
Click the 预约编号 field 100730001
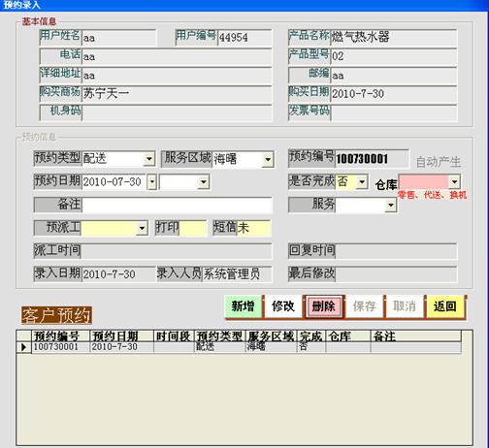pyautogui.click(x=372, y=159)
